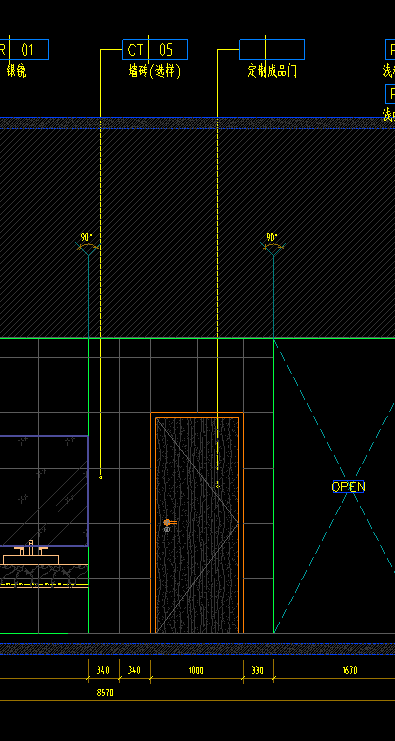Click the 银镜 annotation text
This screenshot has width=395, height=741.
[x=16, y=71]
